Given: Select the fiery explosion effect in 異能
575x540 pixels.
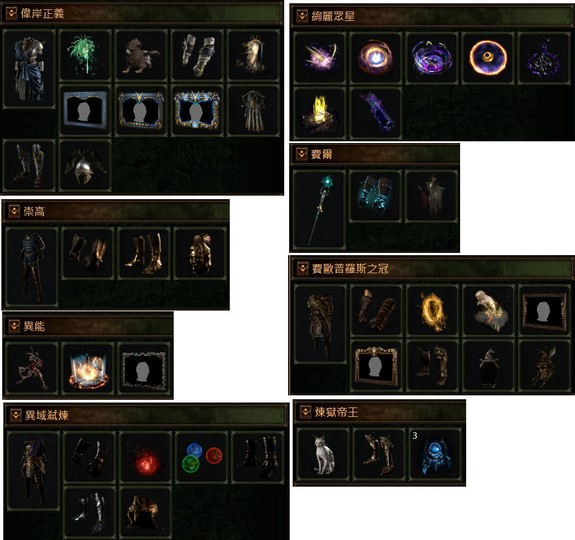Looking at the screenshot, I should (x=87, y=368).
